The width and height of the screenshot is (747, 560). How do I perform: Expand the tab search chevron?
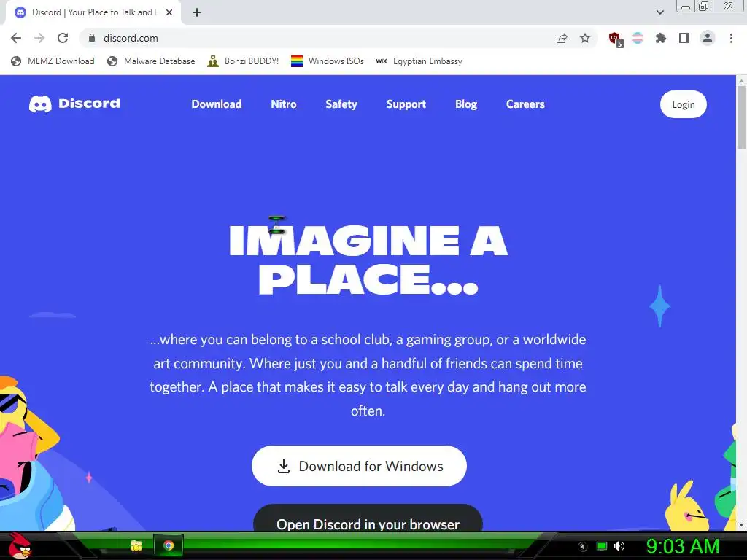[659, 12]
